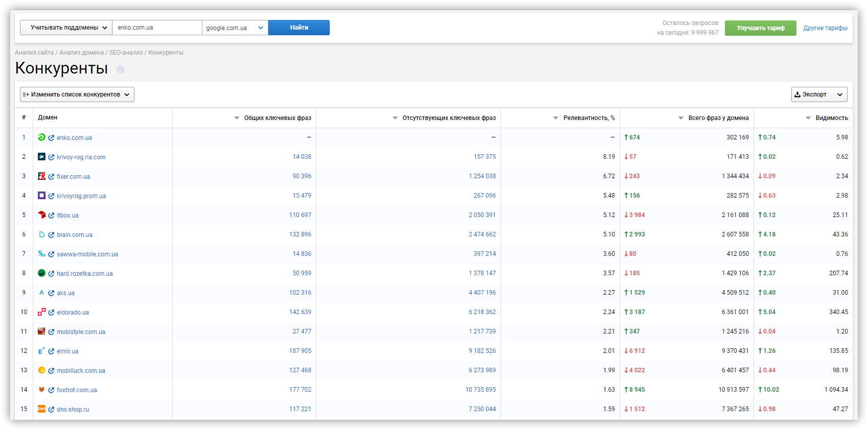868x430 pixels.
Task: Open common phrases count 187 905
Action: pos(300,351)
